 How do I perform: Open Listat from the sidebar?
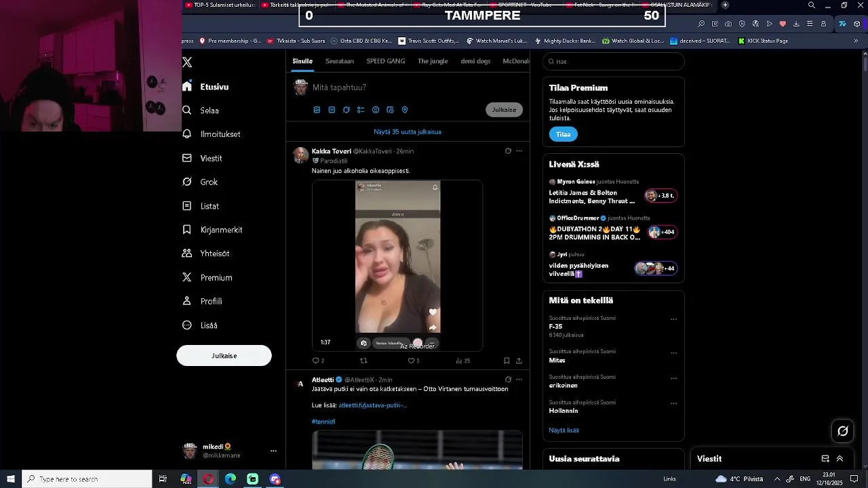click(x=201, y=206)
